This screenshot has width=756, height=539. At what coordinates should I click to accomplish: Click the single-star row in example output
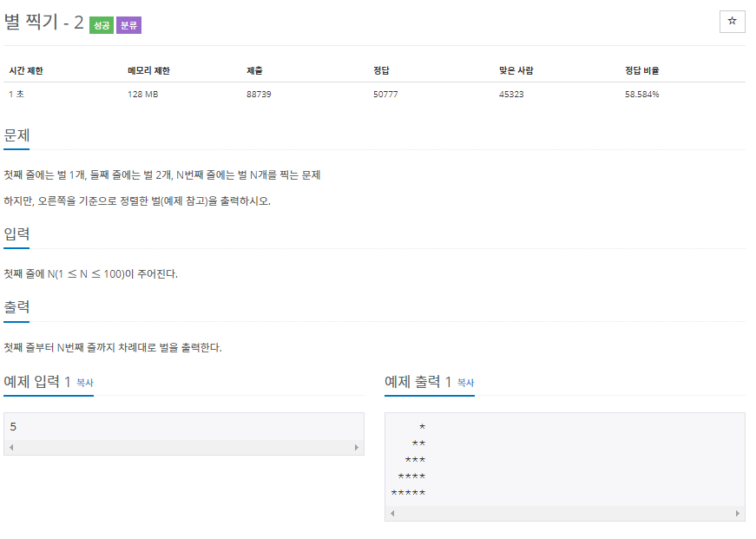pos(423,427)
